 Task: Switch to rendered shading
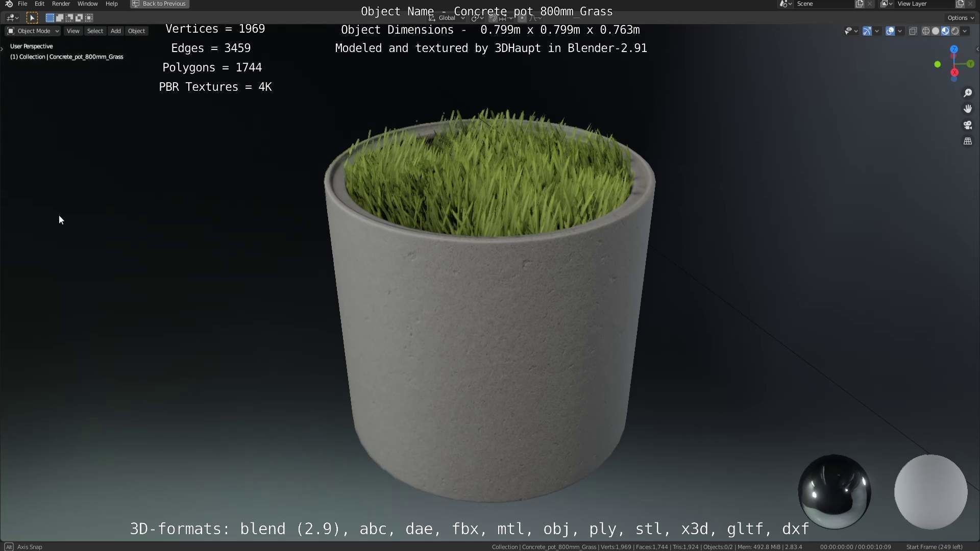955,31
